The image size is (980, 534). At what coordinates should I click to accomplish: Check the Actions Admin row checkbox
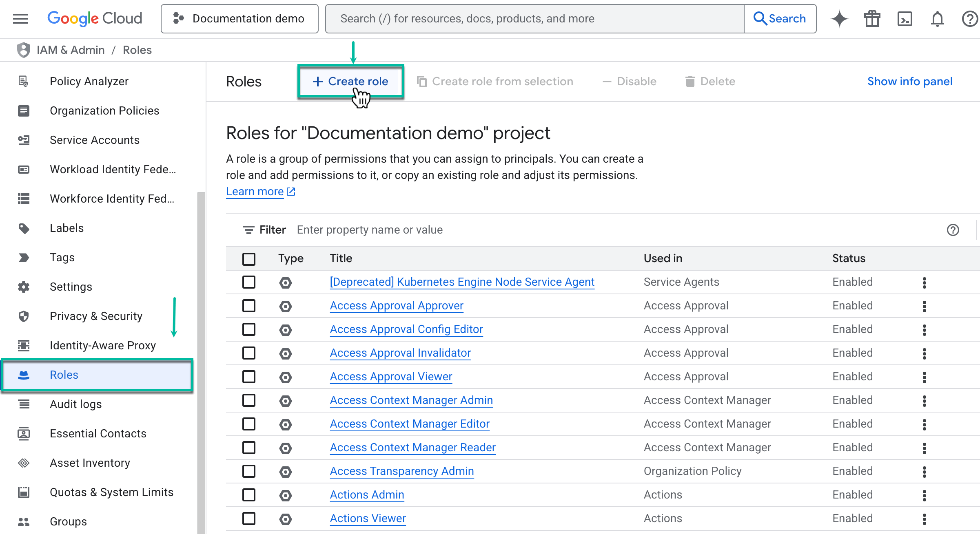pos(249,495)
